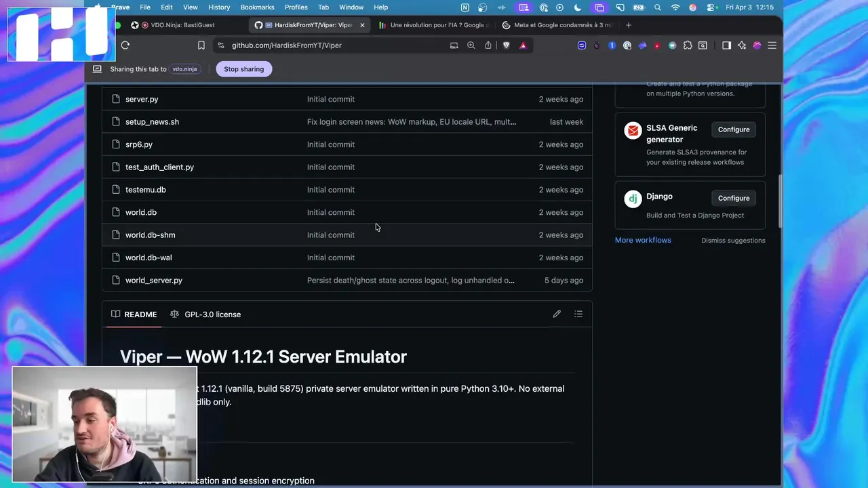Click the Django workflow logo
The height and width of the screenshot is (488, 868).
pos(633,199)
